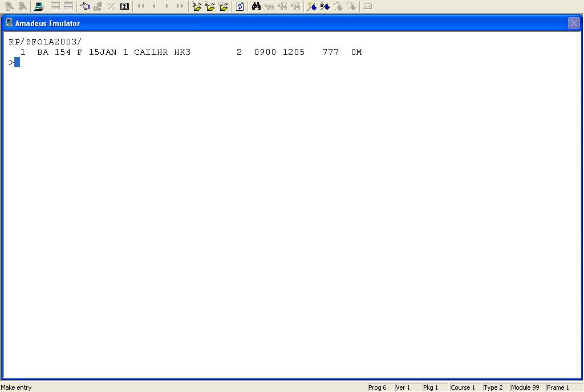This screenshot has width=584, height=392.
Task: Click the '0M' text at line end
Action: (x=356, y=52)
